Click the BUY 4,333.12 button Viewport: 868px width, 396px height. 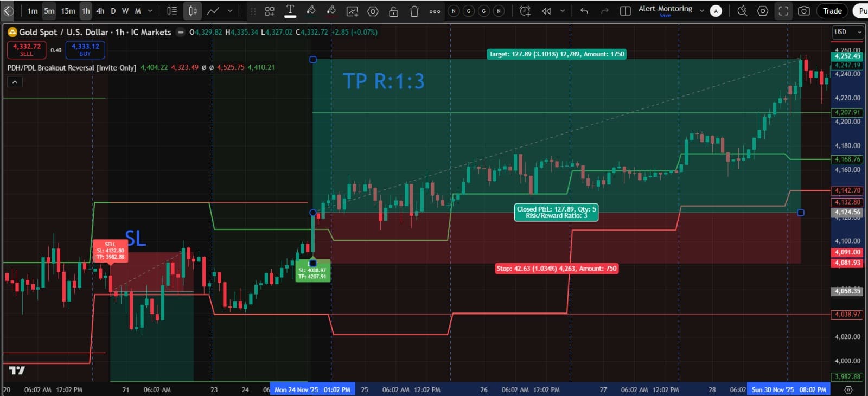point(85,50)
